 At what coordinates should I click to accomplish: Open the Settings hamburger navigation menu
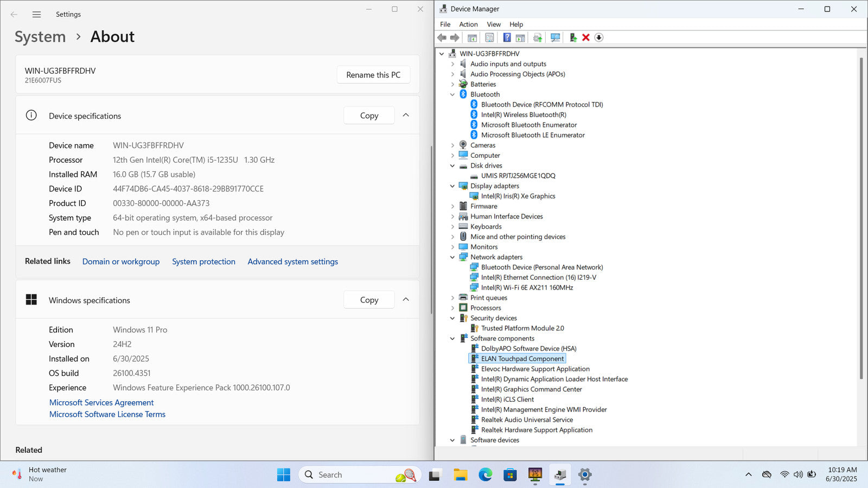coord(36,15)
